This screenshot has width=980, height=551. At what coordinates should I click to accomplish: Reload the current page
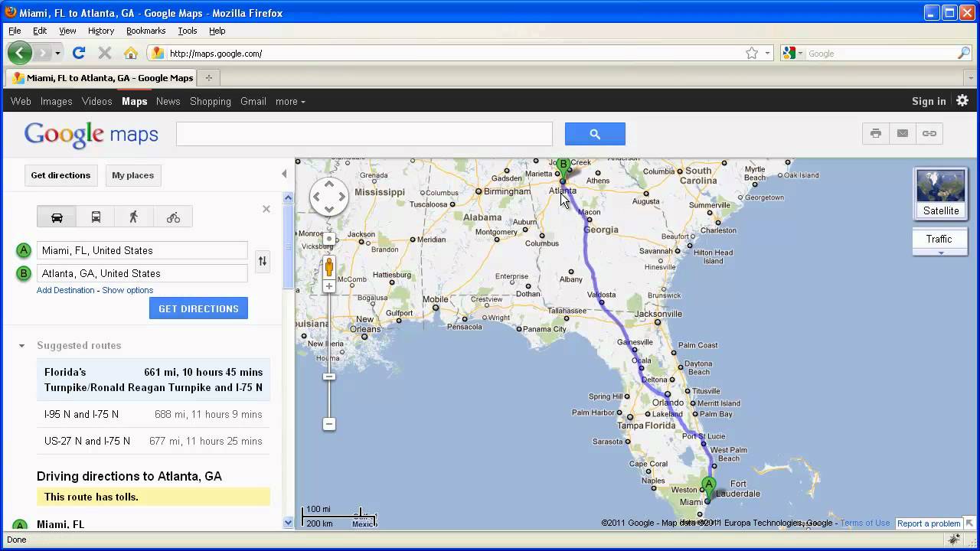click(x=78, y=53)
